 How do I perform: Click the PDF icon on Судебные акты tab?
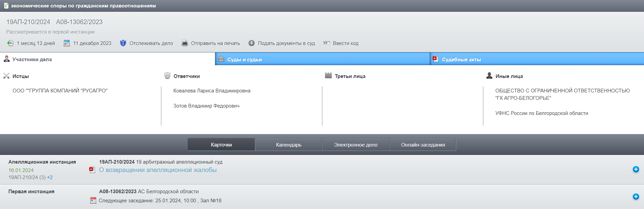436,59
